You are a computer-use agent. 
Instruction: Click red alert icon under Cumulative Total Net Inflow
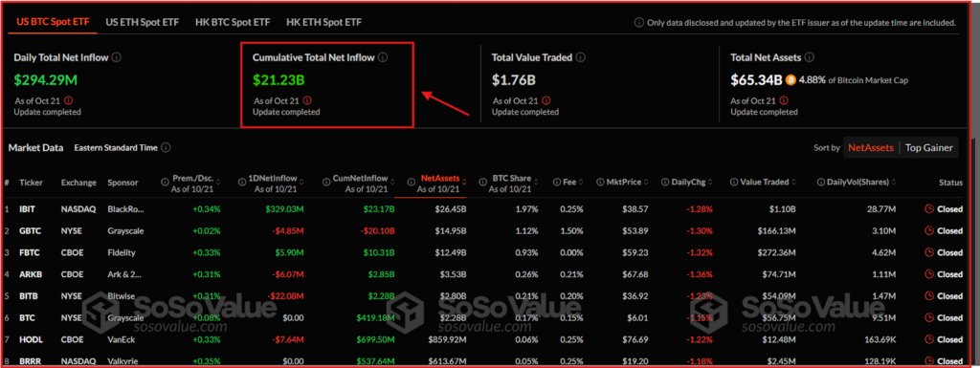tap(307, 100)
